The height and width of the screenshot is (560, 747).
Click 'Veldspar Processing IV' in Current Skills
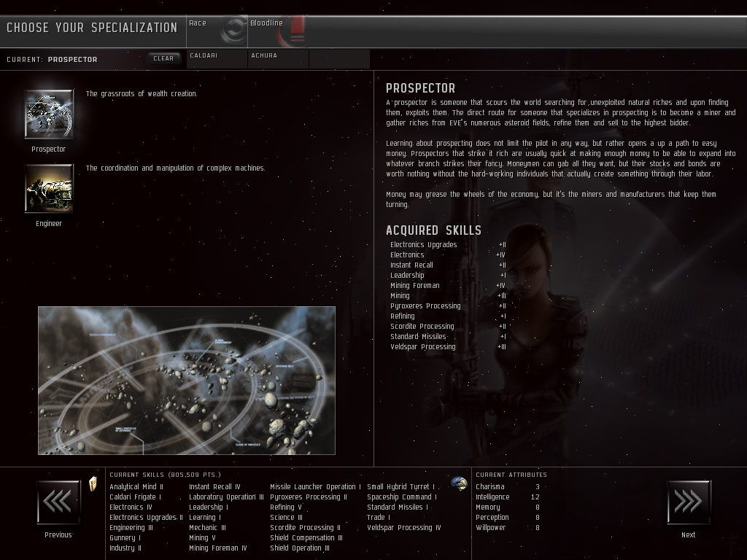[x=404, y=528]
